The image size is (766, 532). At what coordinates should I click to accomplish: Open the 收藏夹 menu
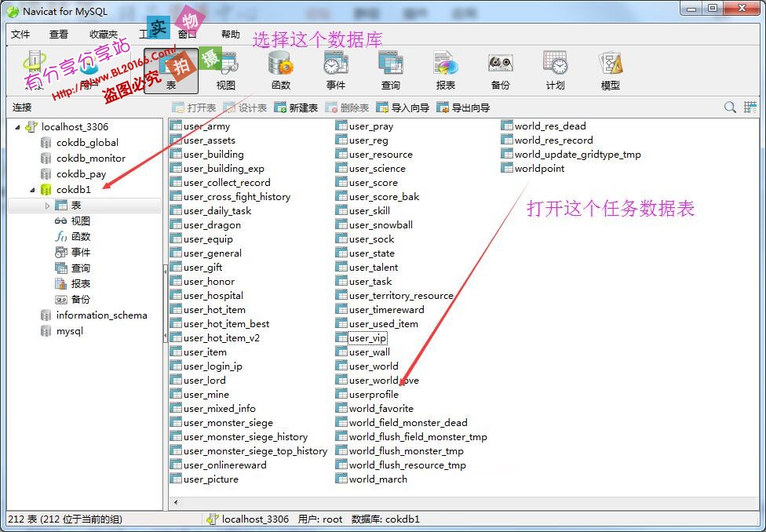(104, 35)
